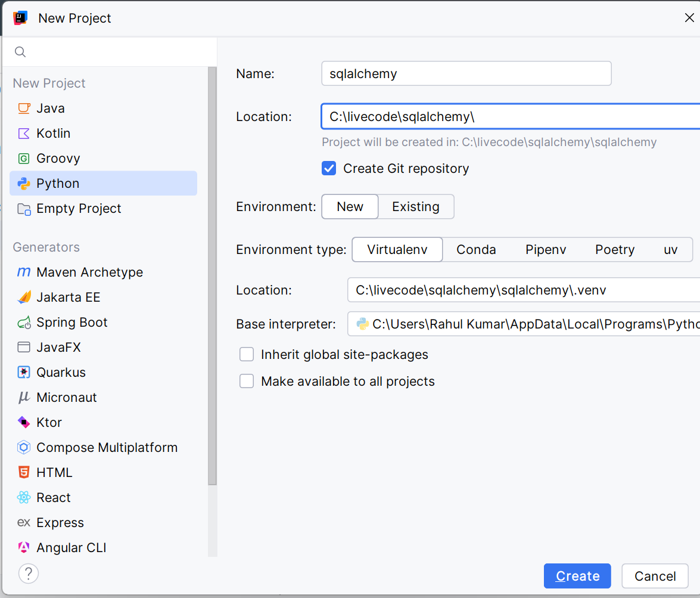
Task: Open the Base interpreter dropdown
Action: tap(524, 324)
